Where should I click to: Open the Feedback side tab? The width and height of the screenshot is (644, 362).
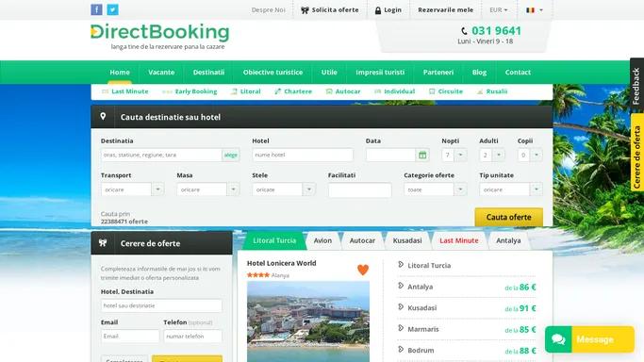[x=636, y=86]
